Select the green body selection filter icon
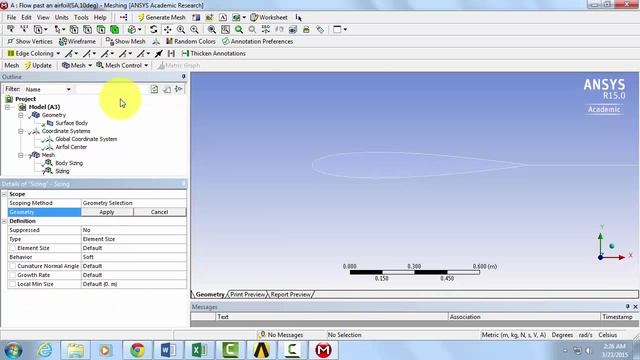Image resolution: width=640 pixels, height=360 pixels. pyautogui.click(x=115, y=29)
